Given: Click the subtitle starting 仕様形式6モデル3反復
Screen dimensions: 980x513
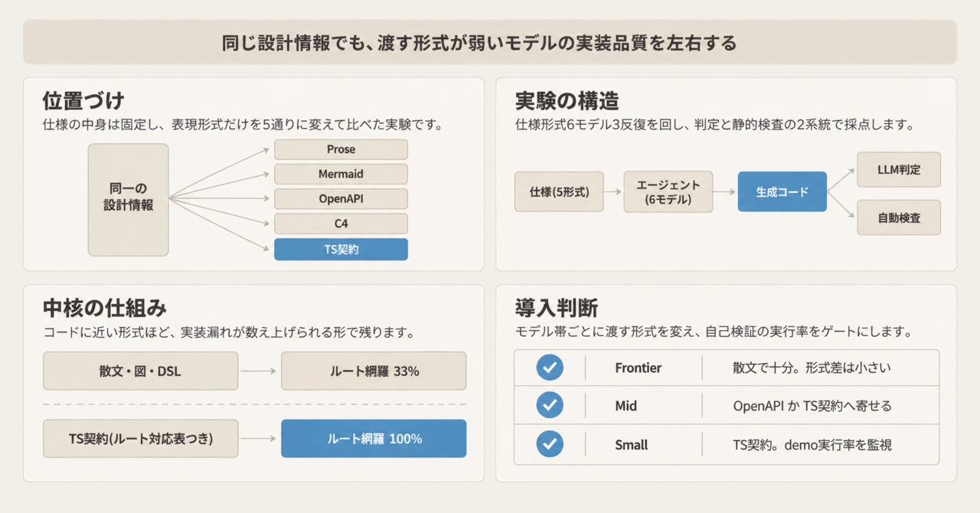Looking at the screenshot, I should tap(715, 124).
